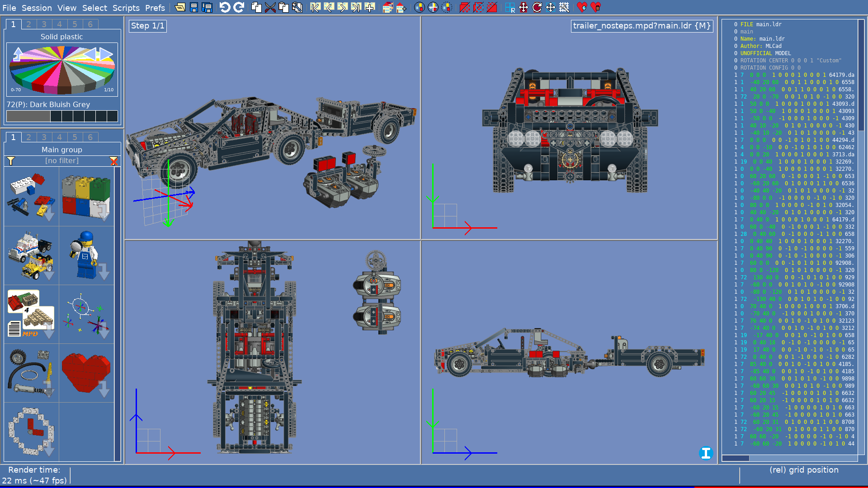Click the Step 1/1 label

click(x=148, y=26)
